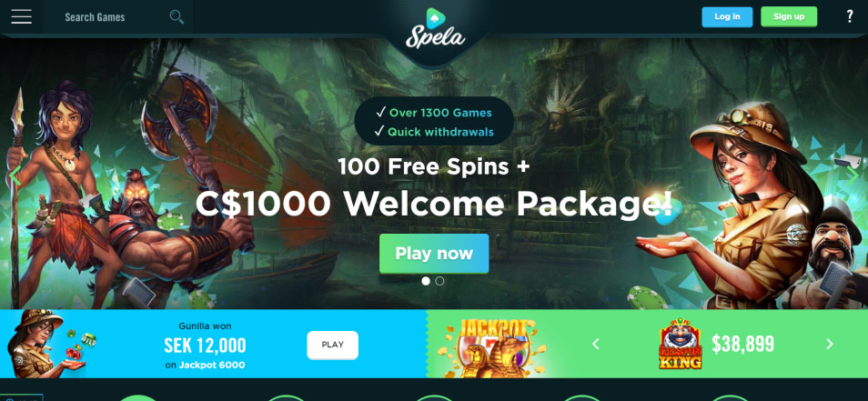Screen dimensions: 868x401
Task: Click the $38,899 jackpot amount
Action: point(742,344)
